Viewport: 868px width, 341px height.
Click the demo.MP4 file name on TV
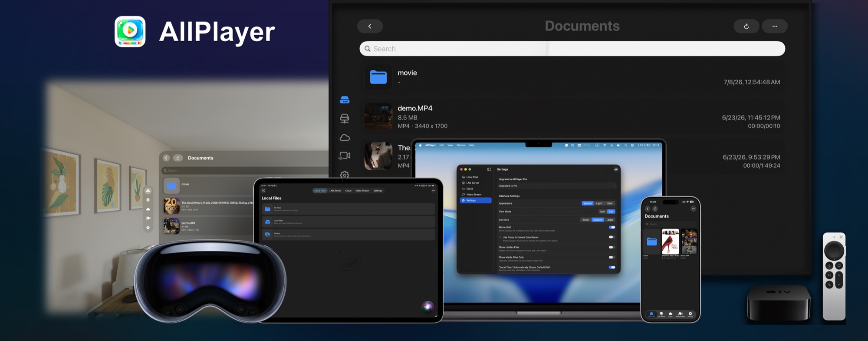[x=415, y=108]
